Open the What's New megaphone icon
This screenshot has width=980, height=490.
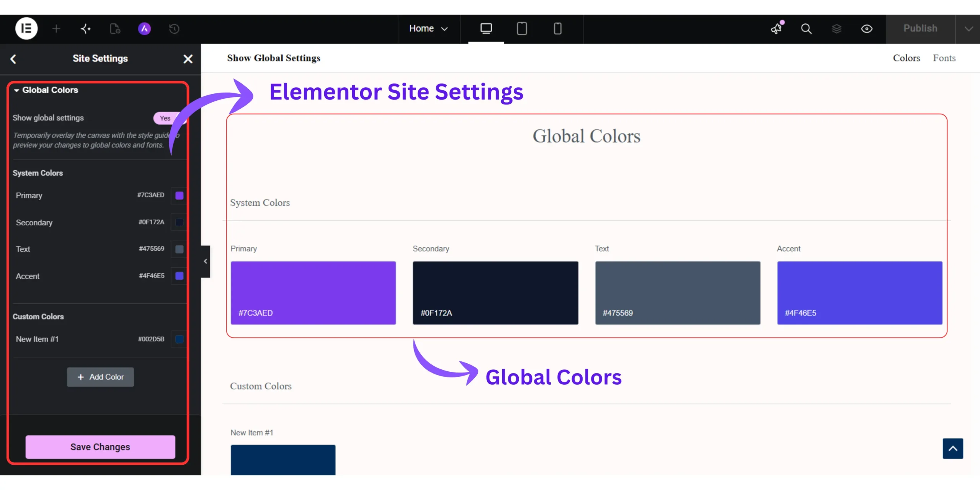tap(777, 28)
